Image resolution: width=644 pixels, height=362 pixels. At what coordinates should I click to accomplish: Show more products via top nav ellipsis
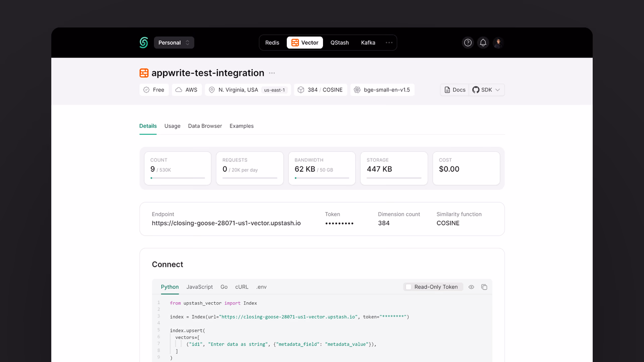[x=389, y=43]
